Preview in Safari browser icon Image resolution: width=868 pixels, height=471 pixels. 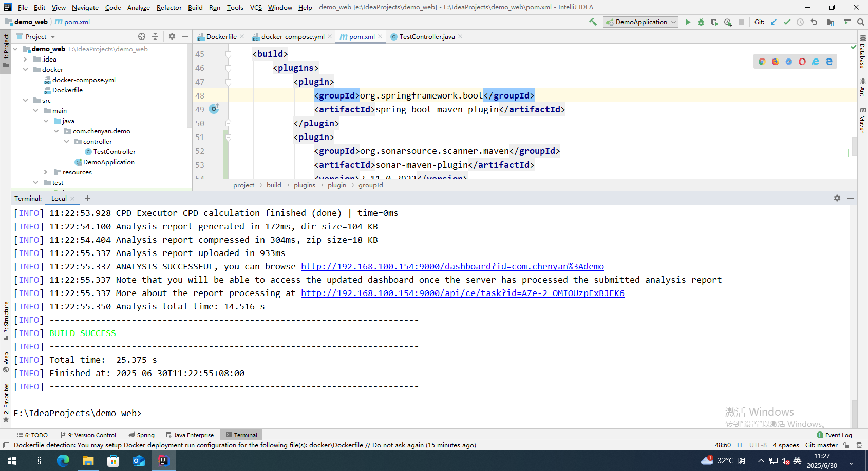(789, 62)
